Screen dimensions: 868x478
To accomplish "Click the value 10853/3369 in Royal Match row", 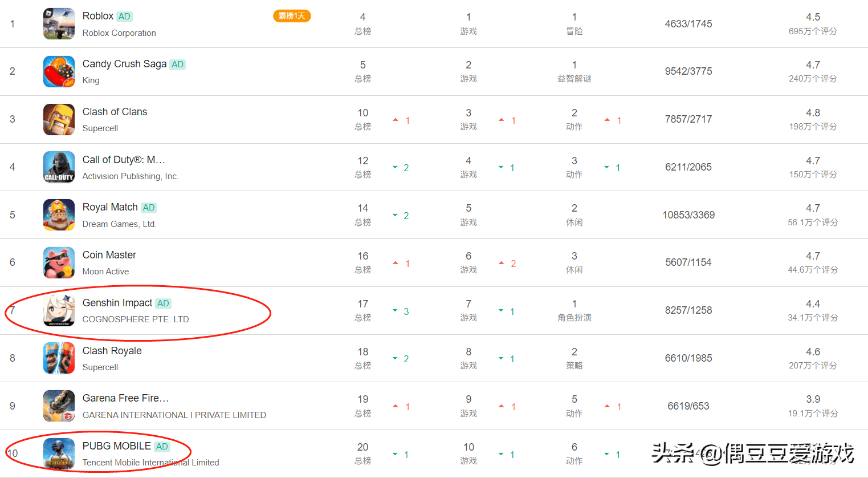I will click(x=688, y=215).
